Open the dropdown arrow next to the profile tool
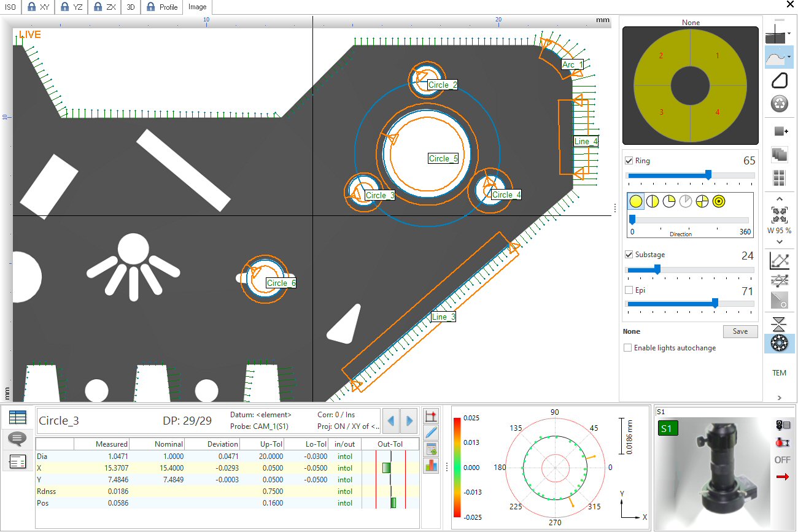This screenshot has height=532, width=798. [x=788, y=57]
